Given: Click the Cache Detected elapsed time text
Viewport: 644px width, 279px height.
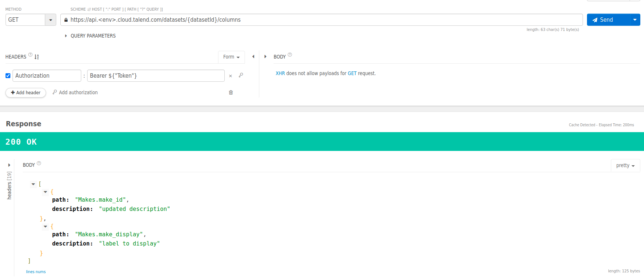Looking at the screenshot, I should pos(601,125).
